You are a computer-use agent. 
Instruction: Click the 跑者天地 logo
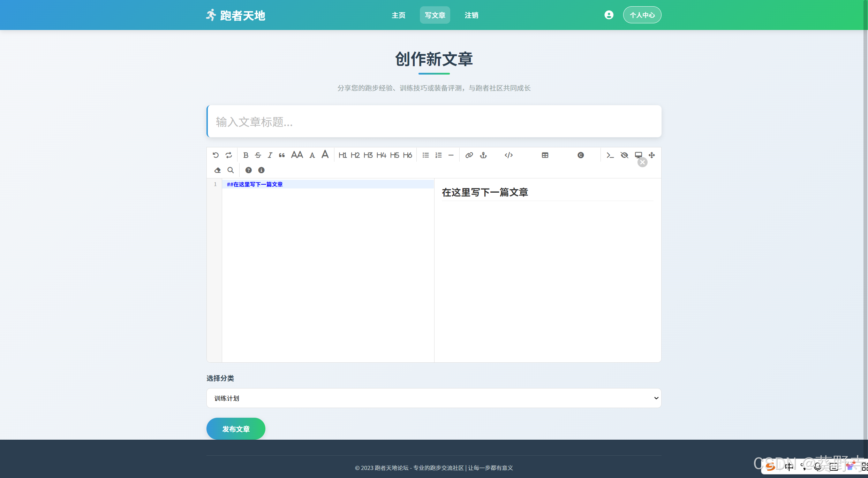pyautogui.click(x=235, y=15)
